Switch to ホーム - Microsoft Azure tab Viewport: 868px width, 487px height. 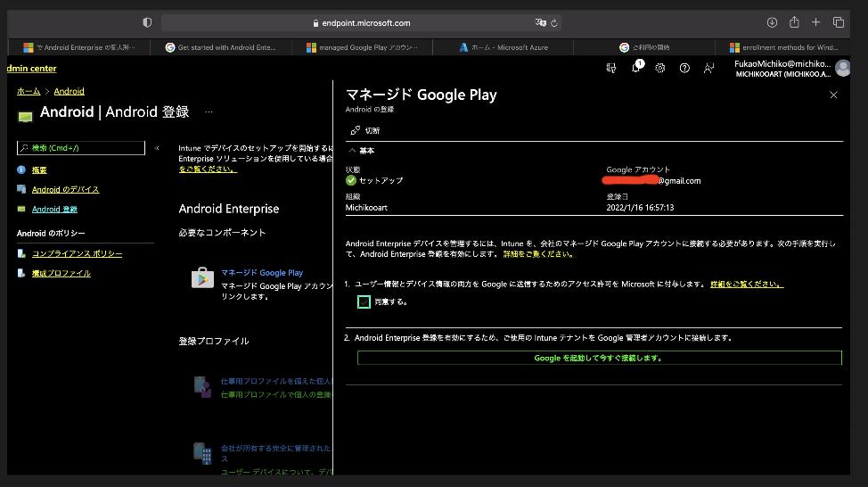pyautogui.click(x=504, y=47)
